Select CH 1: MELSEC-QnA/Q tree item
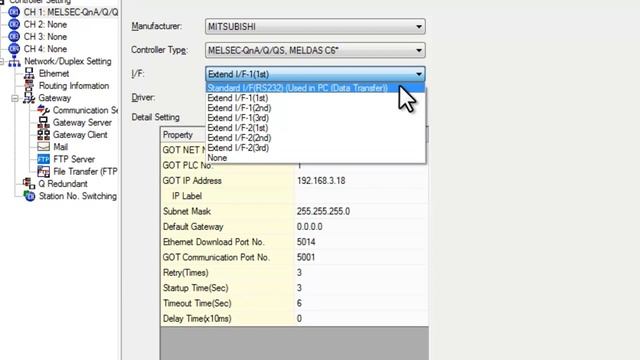 (71, 12)
